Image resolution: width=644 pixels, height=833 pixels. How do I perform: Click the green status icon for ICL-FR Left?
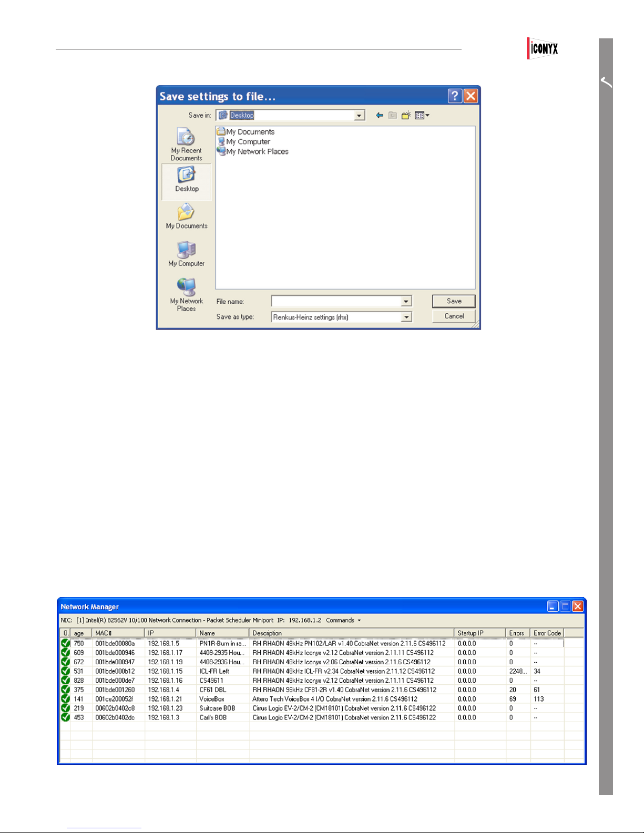click(65, 671)
